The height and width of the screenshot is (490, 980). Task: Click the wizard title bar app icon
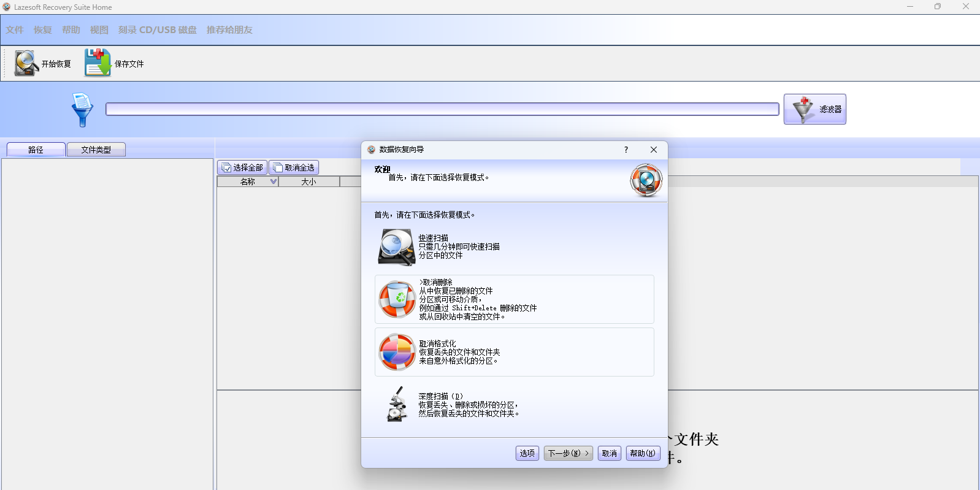click(371, 150)
